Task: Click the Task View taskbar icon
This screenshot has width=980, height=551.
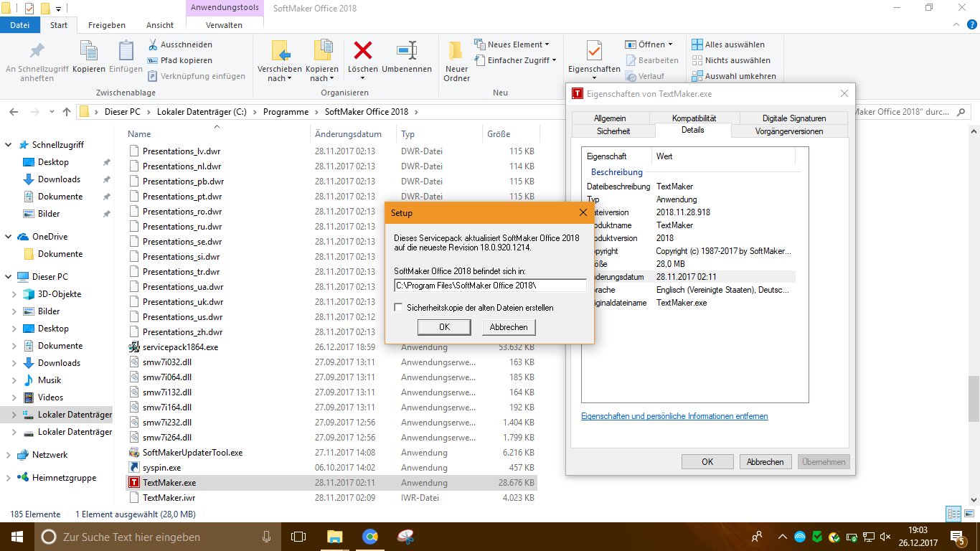Action: coord(298,537)
